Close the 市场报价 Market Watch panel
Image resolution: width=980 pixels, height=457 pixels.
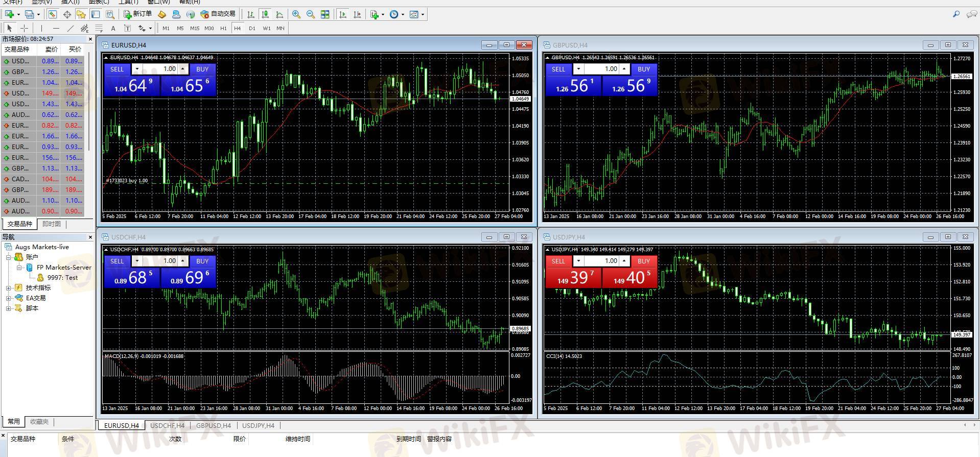pos(90,39)
